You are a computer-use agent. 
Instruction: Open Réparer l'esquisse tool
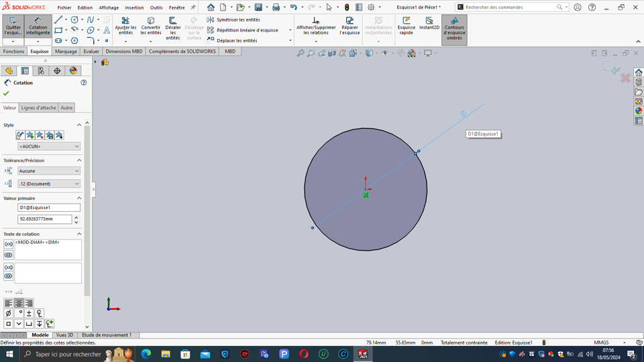[350, 26]
